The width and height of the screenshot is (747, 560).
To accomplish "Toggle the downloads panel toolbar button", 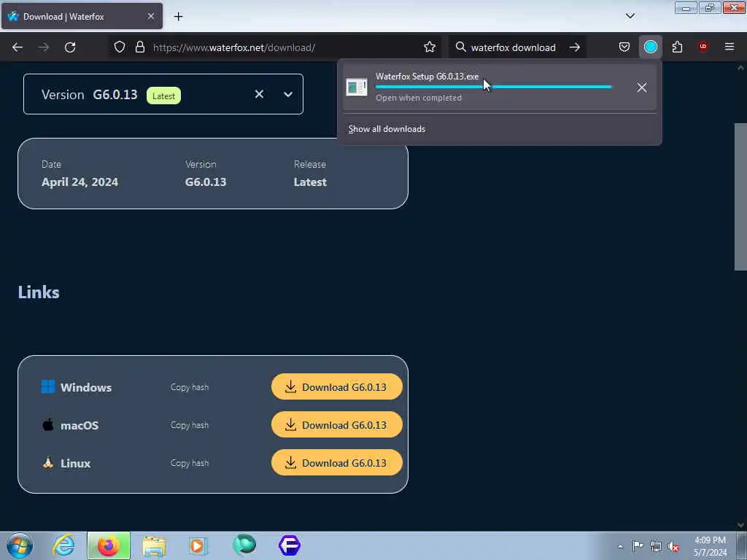I will 650,47.
